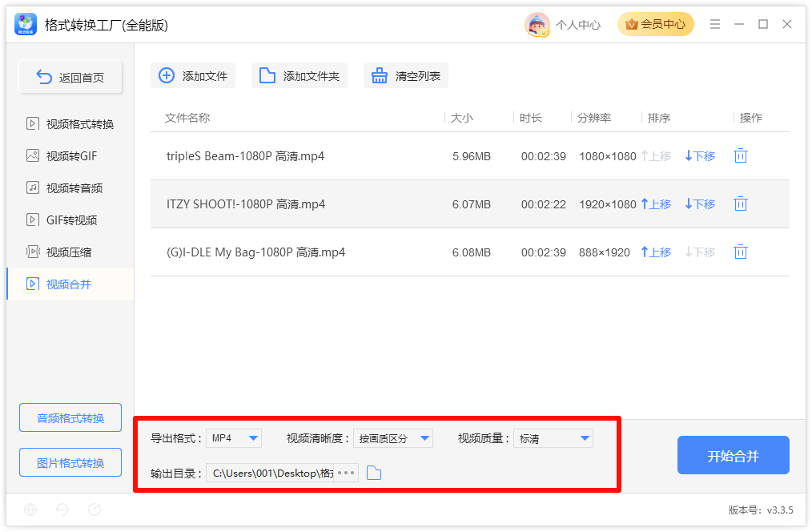Delete the (G)I-DLE My Bag file row
This screenshot has width=812, height=532.
click(741, 252)
